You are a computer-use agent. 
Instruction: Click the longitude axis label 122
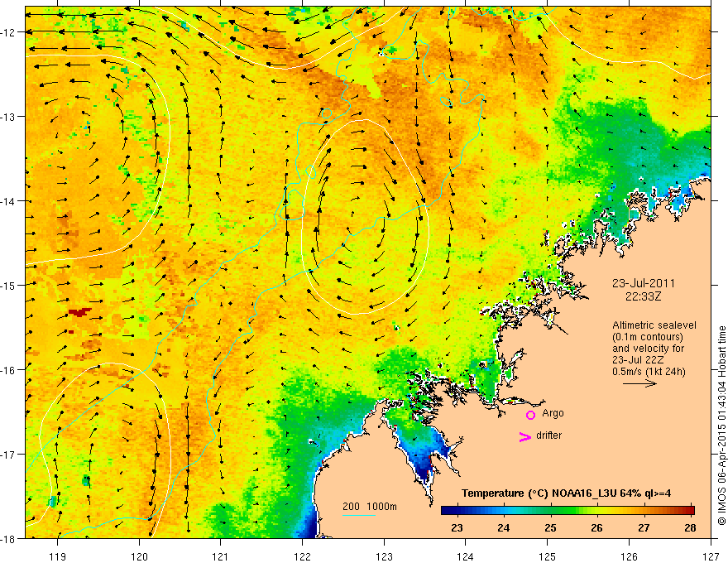click(x=302, y=556)
